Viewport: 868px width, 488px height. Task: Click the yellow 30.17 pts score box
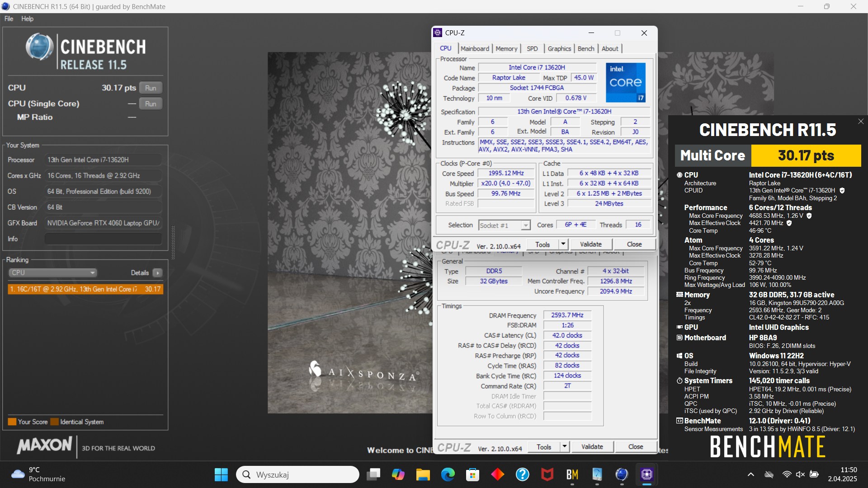point(806,155)
